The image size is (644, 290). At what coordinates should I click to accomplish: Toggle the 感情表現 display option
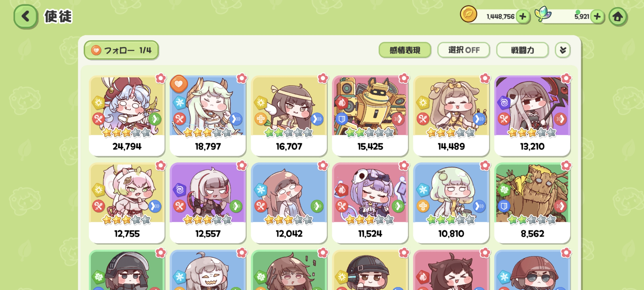coord(405,50)
